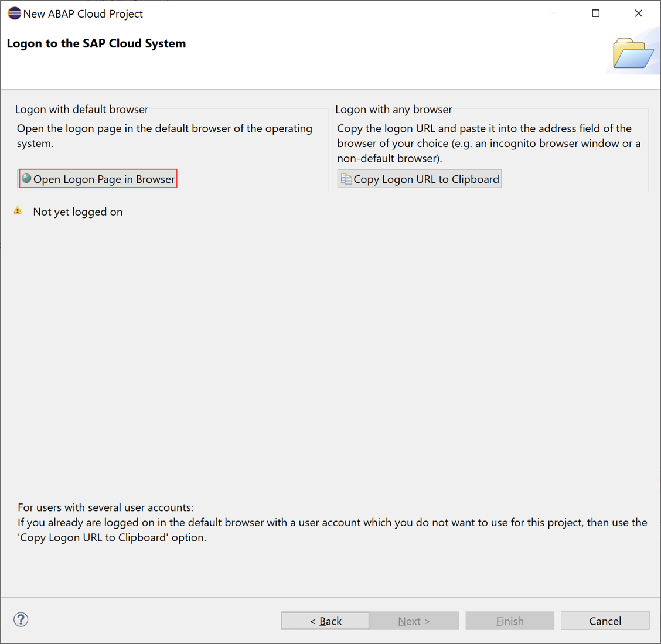The height and width of the screenshot is (644, 661).
Task: Click the 'New ABAP Cloud Project' window title
Action: pos(83,14)
